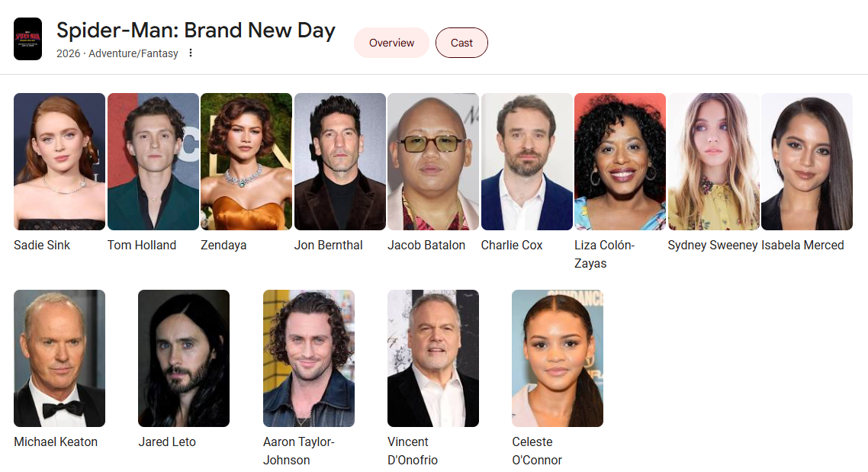Open Sadie Sink's cast photo
Image resolution: width=868 pixels, height=472 pixels.
coord(59,162)
